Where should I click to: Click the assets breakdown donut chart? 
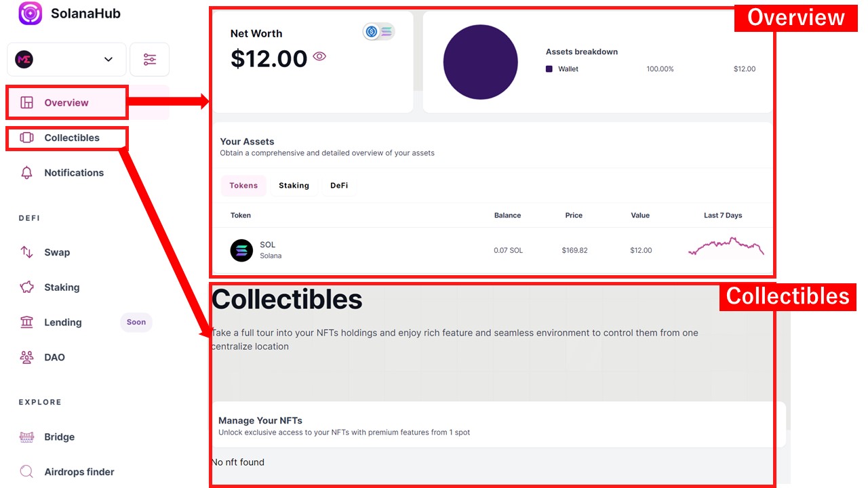[480, 62]
